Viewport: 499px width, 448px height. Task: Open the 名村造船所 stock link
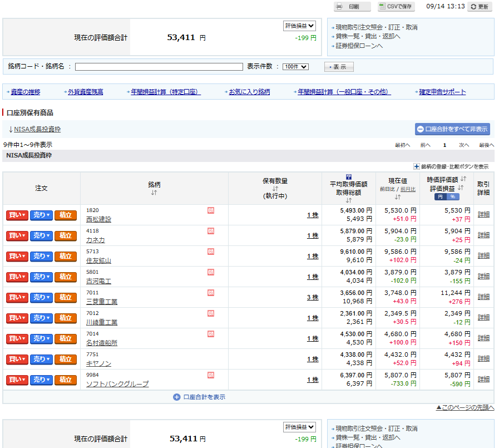102,343
